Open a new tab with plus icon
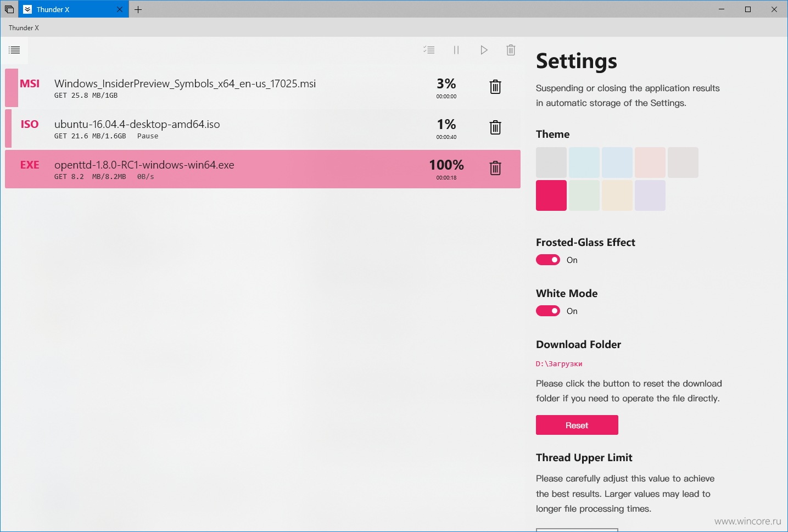788x532 pixels. [138, 9]
